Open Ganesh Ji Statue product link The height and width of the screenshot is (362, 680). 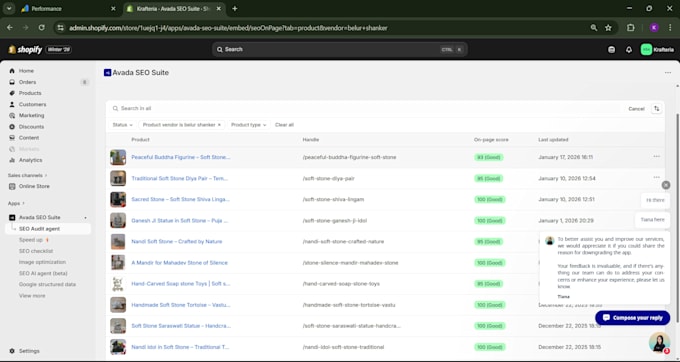tap(180, 221)
